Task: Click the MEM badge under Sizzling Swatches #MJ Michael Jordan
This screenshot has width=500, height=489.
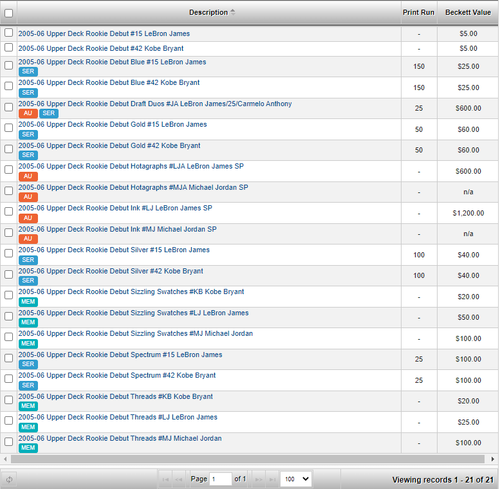Action: (x=28, y=343)
